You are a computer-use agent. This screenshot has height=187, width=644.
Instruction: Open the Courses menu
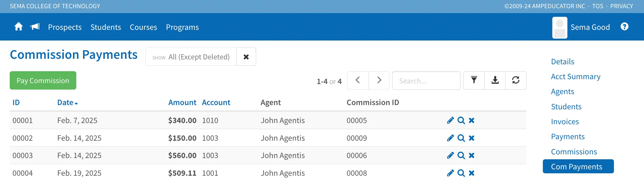[143, 27]
